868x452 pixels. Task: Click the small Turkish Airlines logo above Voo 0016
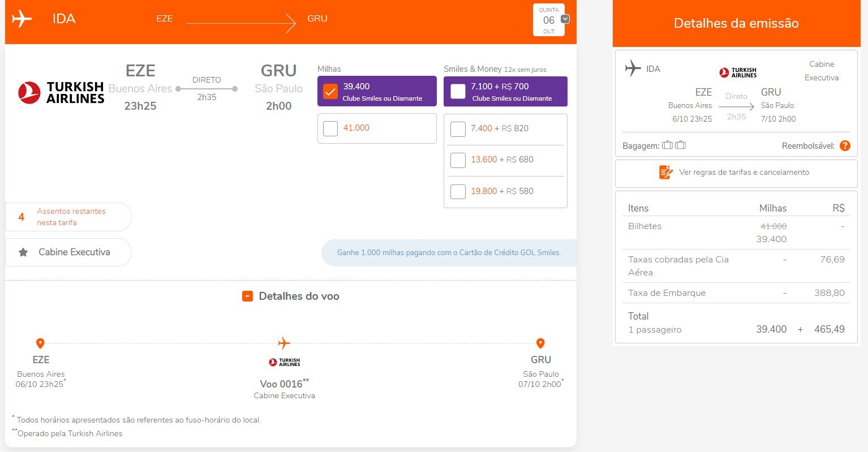pyautogui.click(x=284, y=362)
